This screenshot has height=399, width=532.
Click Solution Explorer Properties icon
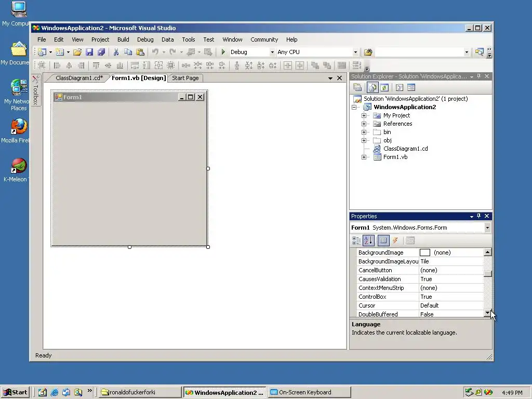point(357,87)
